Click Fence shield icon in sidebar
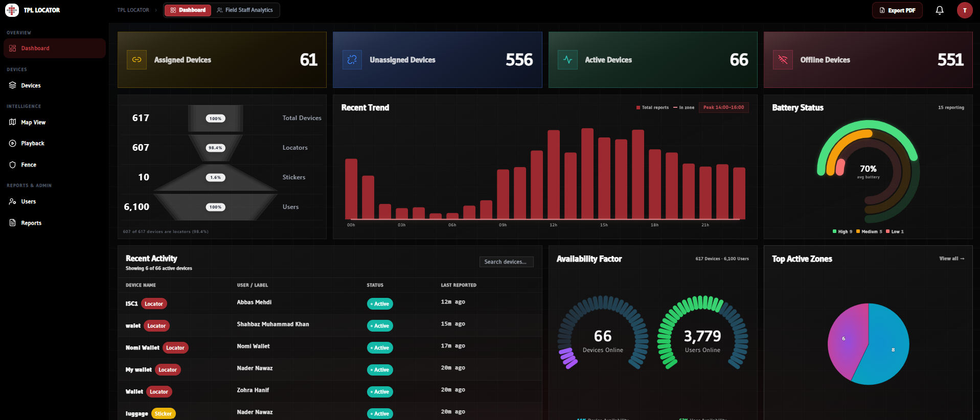The width and height of the screenshot is (980, 420). [13, 165]
